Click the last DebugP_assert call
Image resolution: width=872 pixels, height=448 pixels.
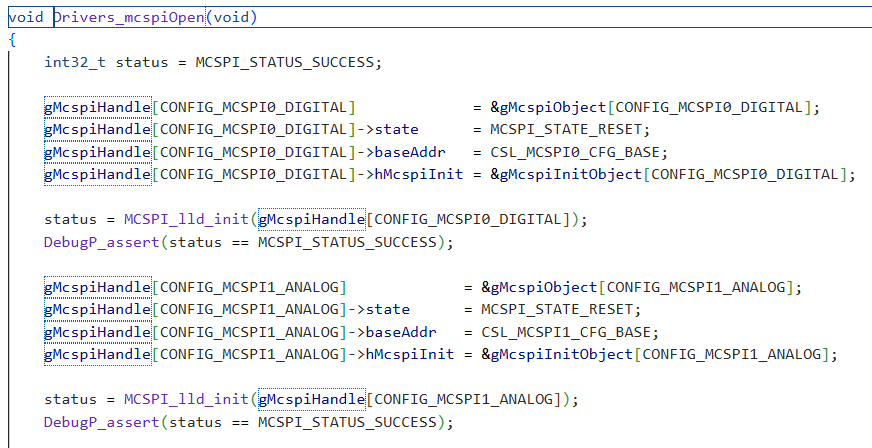tap(102, 422)
